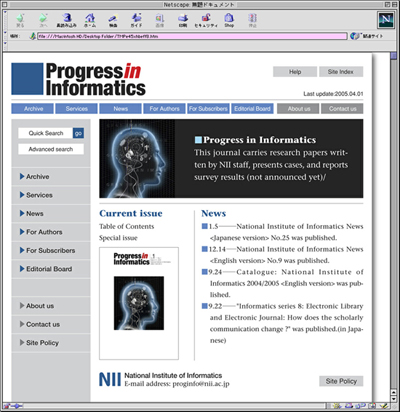Click the 12.14 news item about English version

[x=283, y=255]
